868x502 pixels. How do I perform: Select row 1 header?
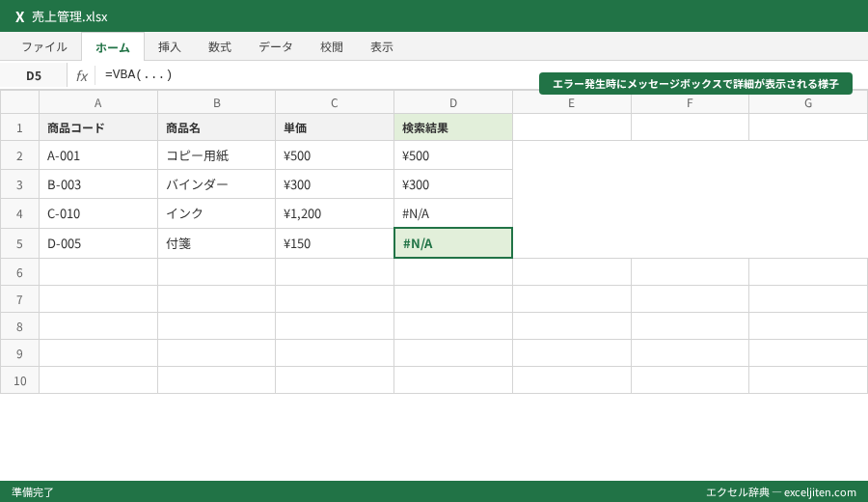point(19,127)
